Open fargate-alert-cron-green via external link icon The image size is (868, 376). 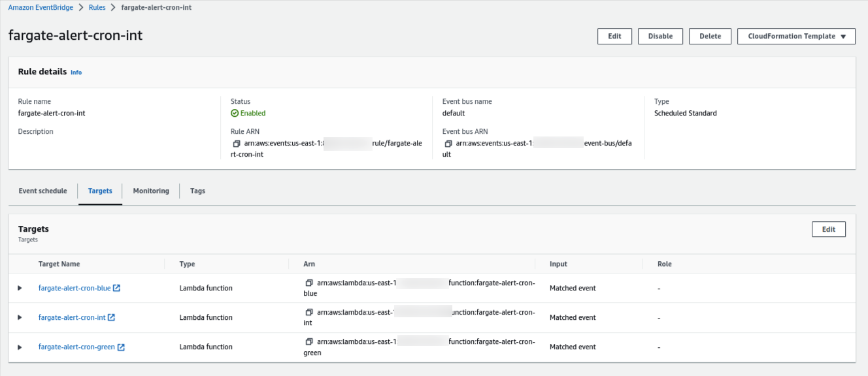coord(121,347)
